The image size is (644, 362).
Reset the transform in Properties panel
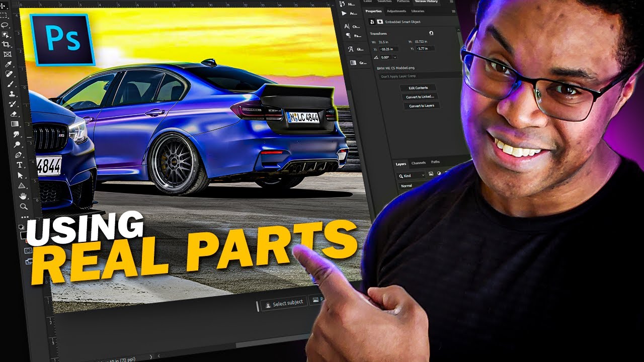pos(431,33)
